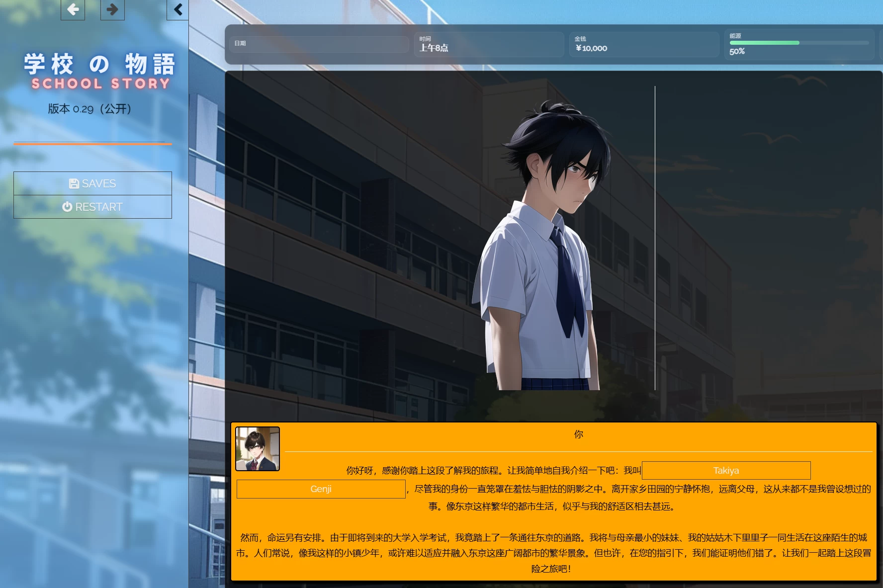Restart the game via RESTART
This screenshot has height=588, width=883.
click(x=92, y=206)
